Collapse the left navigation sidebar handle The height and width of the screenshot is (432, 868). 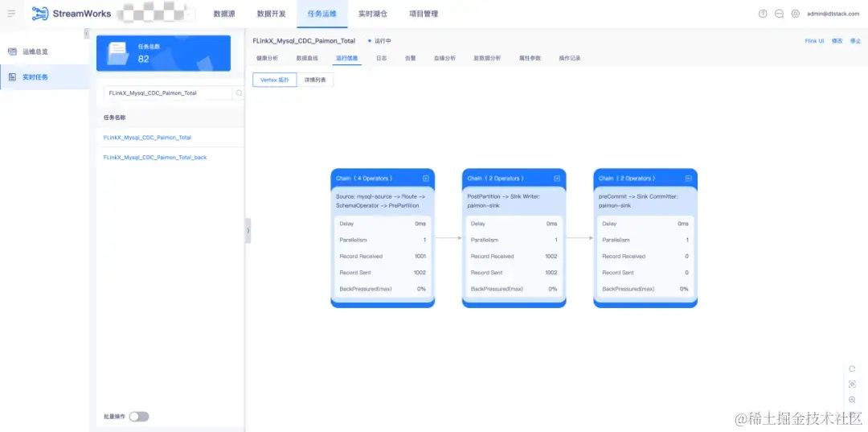86,34
